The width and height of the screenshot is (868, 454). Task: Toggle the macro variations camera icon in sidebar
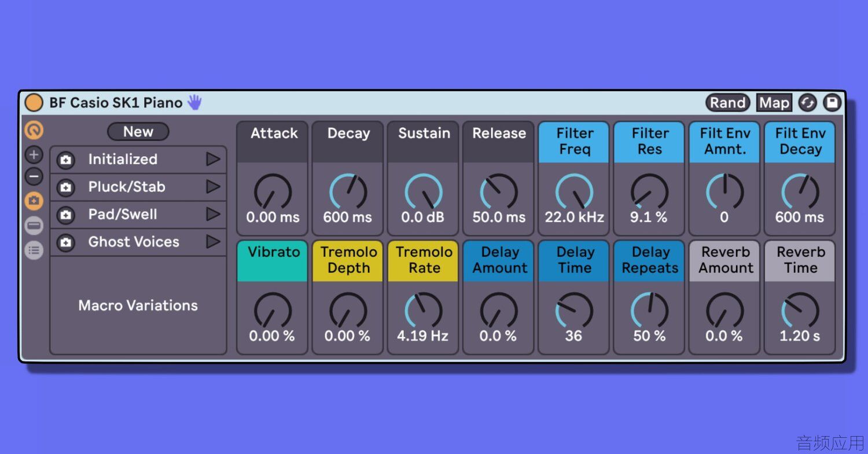pos(34,201)
